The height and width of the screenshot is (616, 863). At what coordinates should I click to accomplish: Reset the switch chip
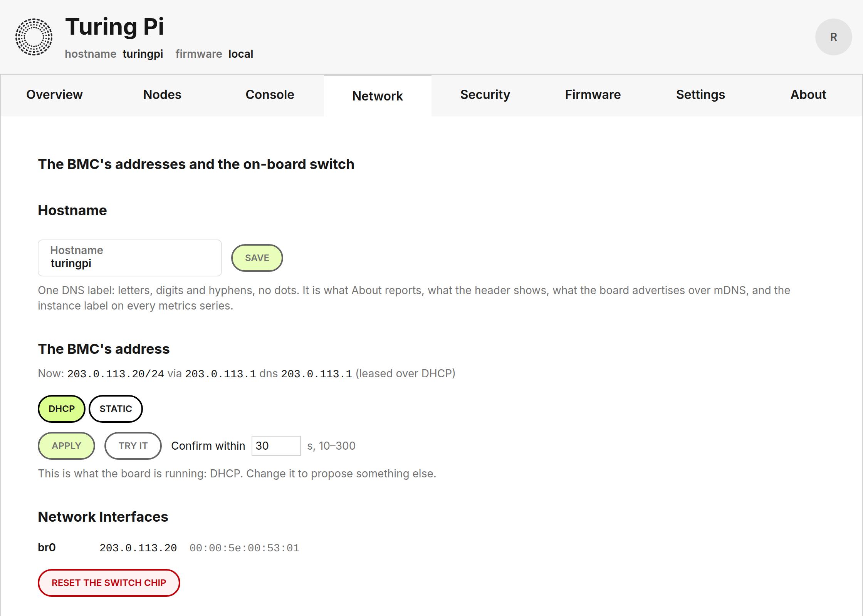109,583
